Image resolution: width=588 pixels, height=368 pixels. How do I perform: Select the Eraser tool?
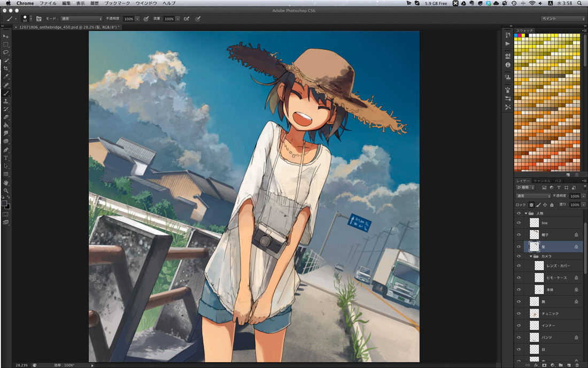6,117
